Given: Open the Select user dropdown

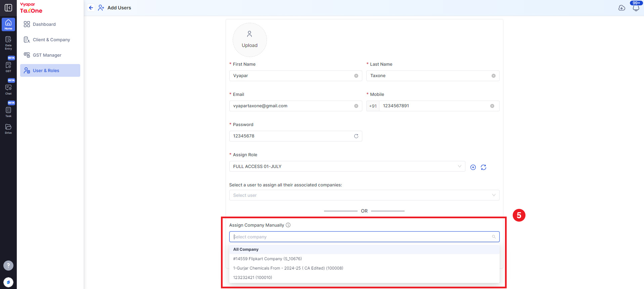Looking at the screenshot, I should (364, 195).
